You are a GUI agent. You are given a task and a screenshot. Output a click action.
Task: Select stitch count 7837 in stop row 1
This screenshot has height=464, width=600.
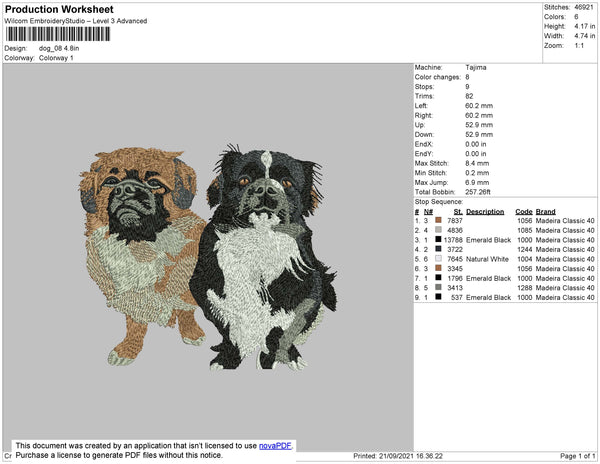[455, 221]
